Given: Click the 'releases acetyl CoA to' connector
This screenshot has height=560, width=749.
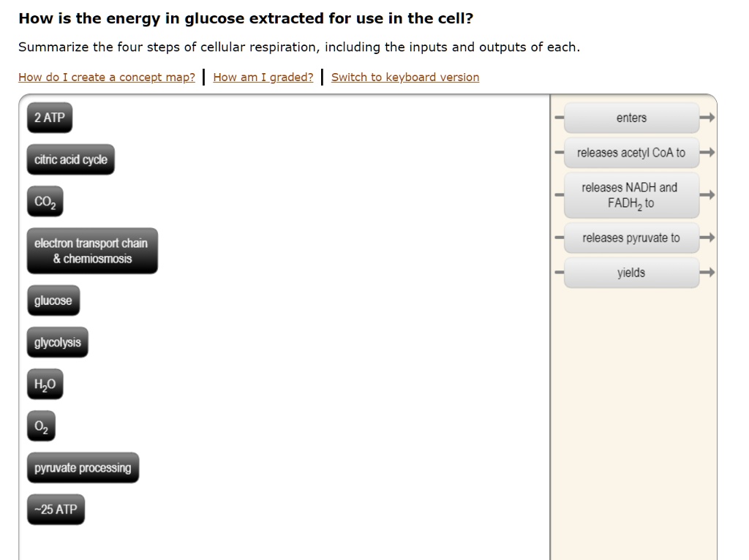Looking at the screenshot, I should 631,153.
